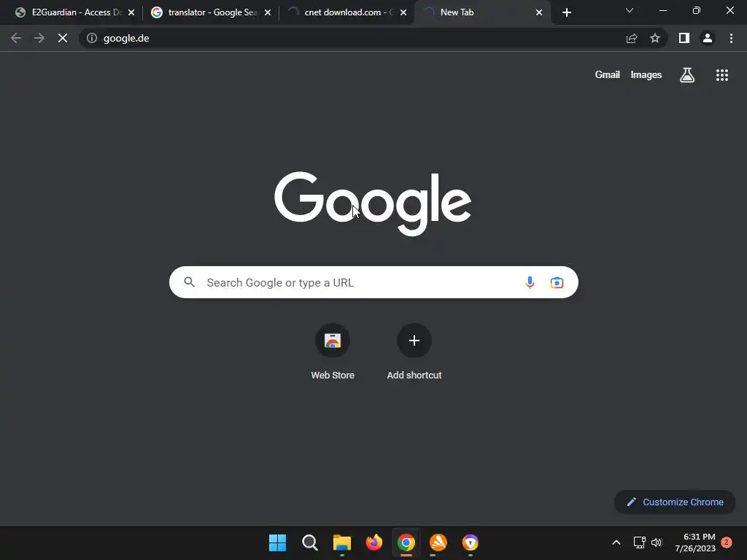Add a new shortcut

pyautogui.click(x=414, y=352)
